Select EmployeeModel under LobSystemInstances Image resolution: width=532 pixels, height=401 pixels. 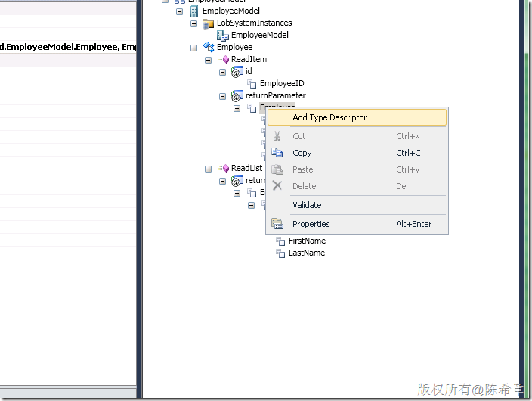click(260, 35)
